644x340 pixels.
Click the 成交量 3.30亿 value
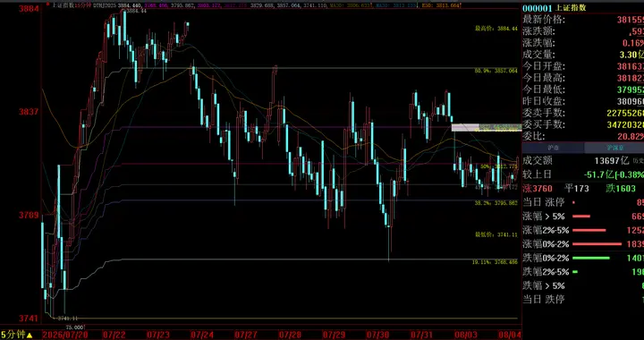pos(631,55)
